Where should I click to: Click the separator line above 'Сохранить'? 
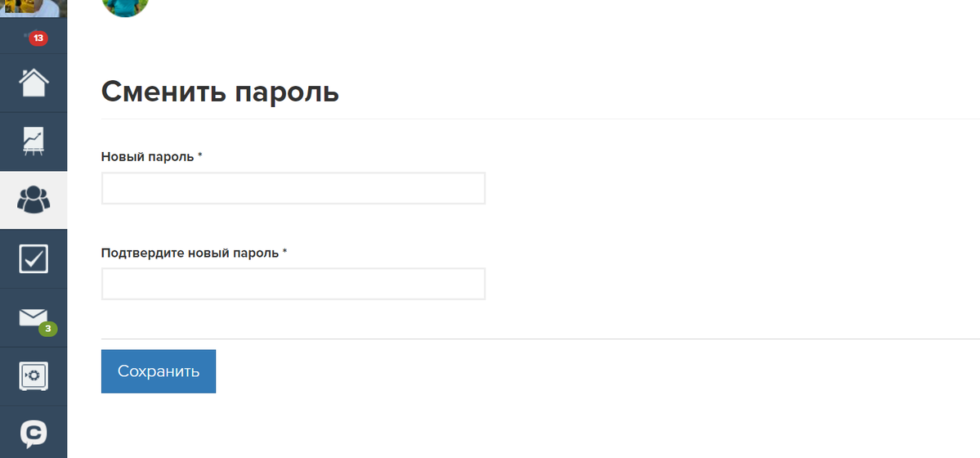(x=539, y=339)
